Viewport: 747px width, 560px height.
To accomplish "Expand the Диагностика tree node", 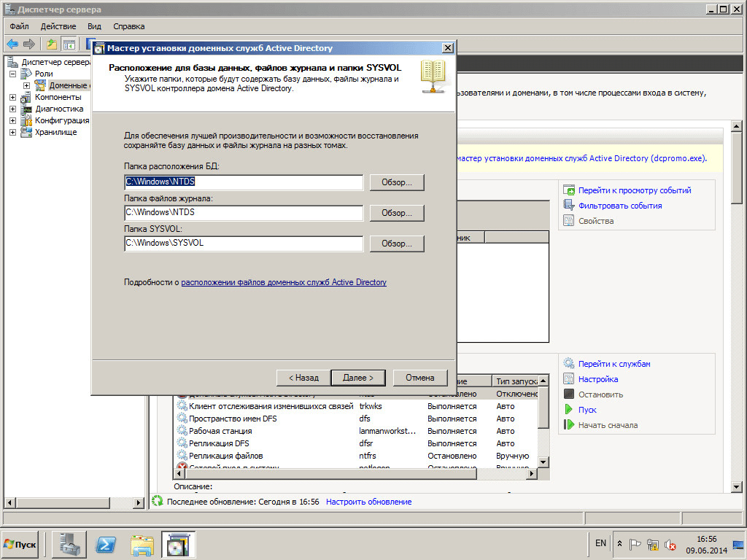I will [13, 109].
